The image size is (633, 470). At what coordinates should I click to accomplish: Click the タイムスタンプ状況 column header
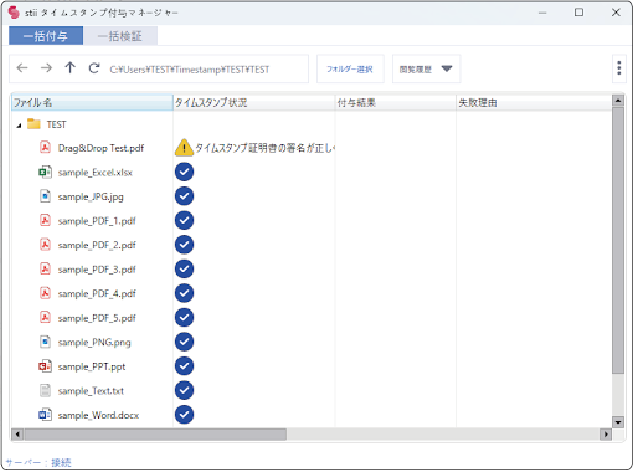(253, 102)
